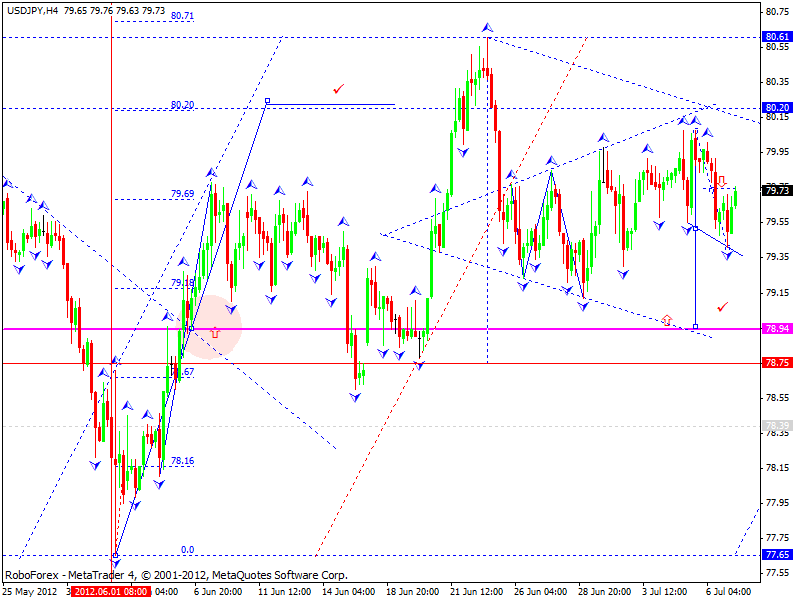800x600 pixels.
Task: Click the 21 Jun 12:00 time label
Action: [476, 592]
